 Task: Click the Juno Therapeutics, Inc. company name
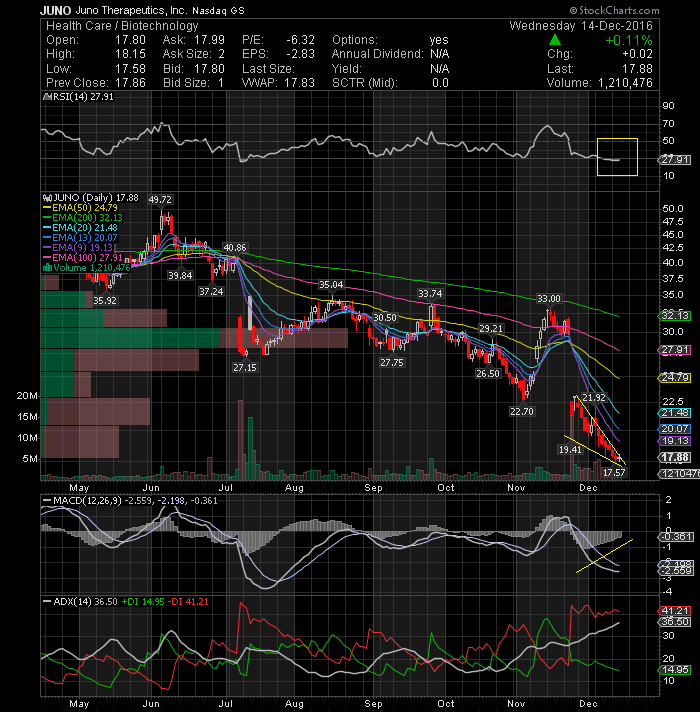coord(131,10)
